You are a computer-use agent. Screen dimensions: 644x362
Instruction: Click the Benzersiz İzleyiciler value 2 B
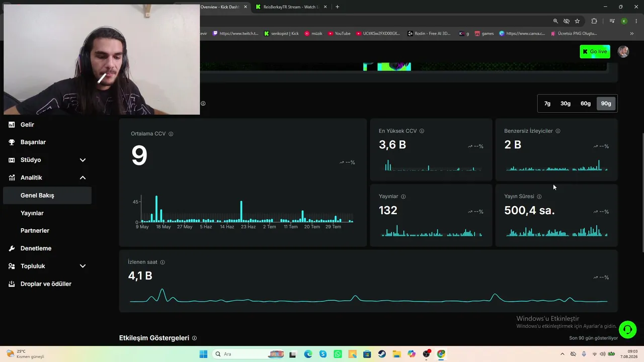pos(513,145)
